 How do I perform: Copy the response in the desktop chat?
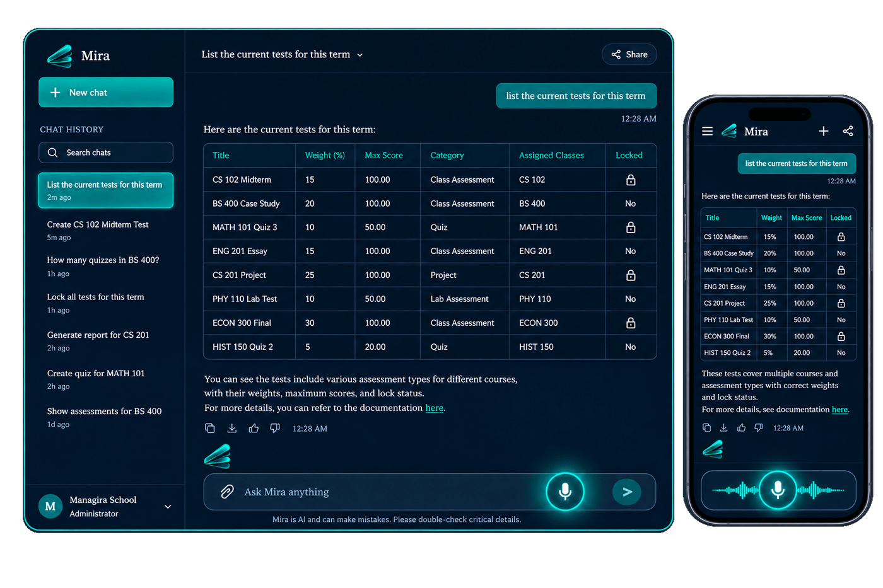210,429
